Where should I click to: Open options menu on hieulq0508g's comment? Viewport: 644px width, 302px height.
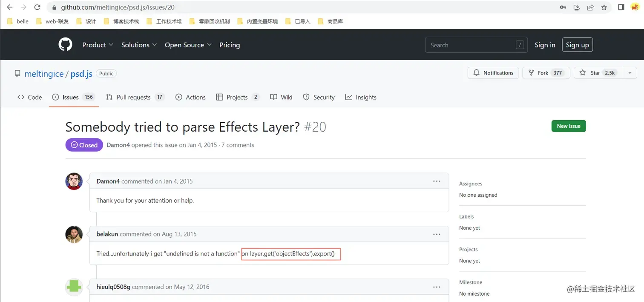click(x=437, y=287)
